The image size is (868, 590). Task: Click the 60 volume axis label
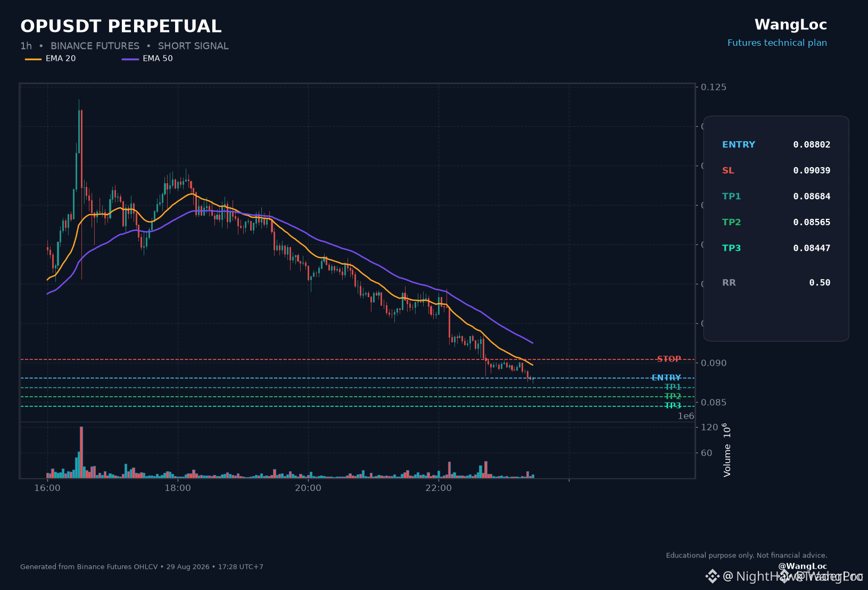pyautogui.click(x=707, y=453)
